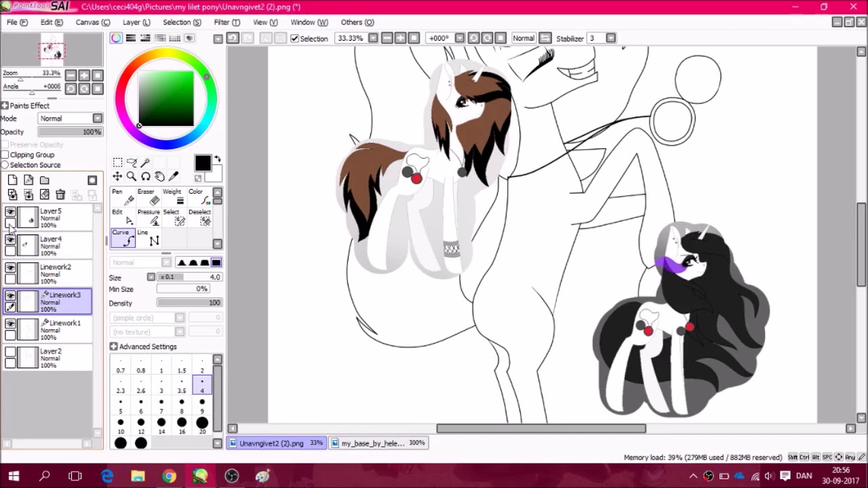Select brush size 10 preset
The height and width of the screenshot is (488, 868).
pos(121,426)
